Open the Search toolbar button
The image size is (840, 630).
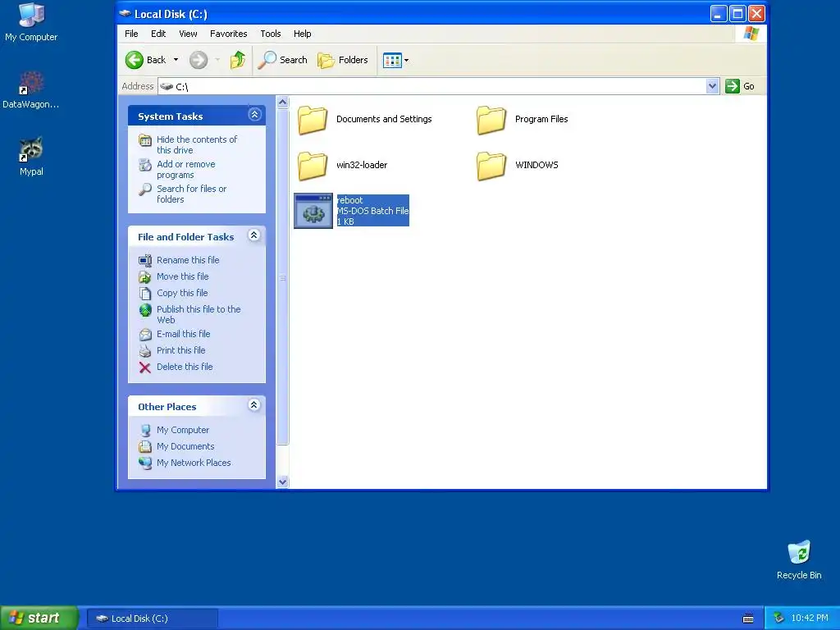(283, 60)
